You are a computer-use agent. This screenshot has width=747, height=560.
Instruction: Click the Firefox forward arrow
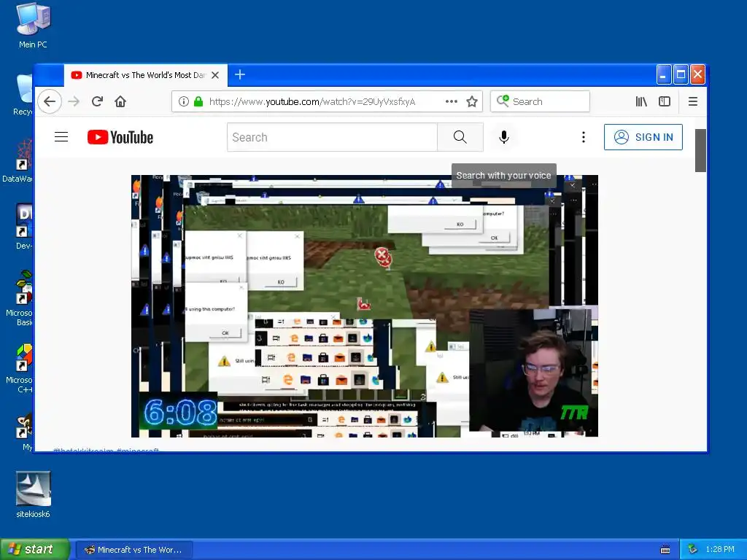coord(74,101)
